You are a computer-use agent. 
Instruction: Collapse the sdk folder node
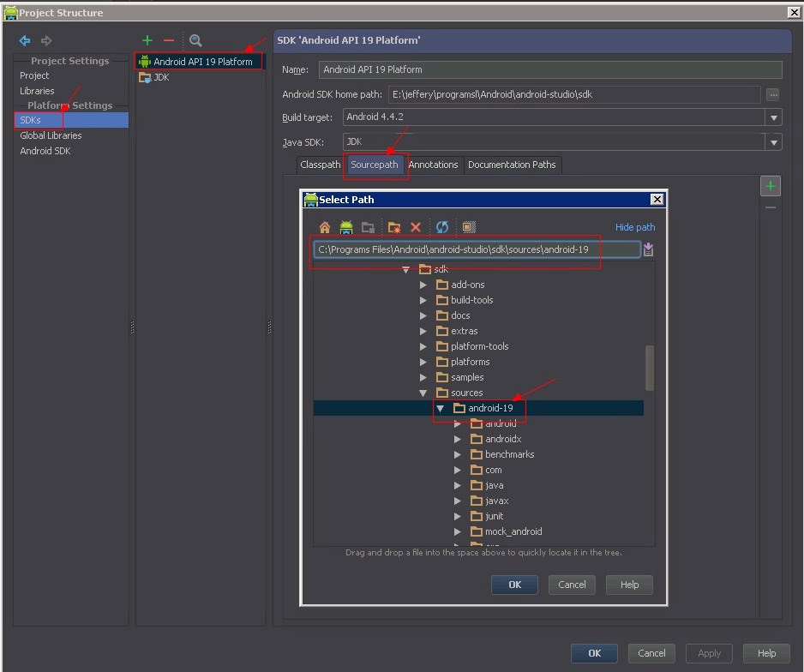405,269
